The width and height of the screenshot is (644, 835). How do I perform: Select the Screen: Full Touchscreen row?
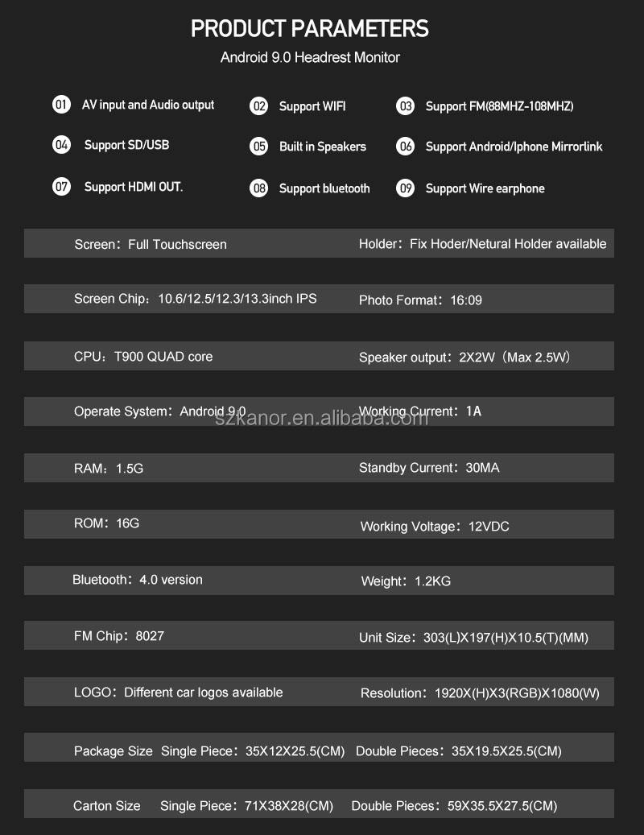click(x=151, y=244)
